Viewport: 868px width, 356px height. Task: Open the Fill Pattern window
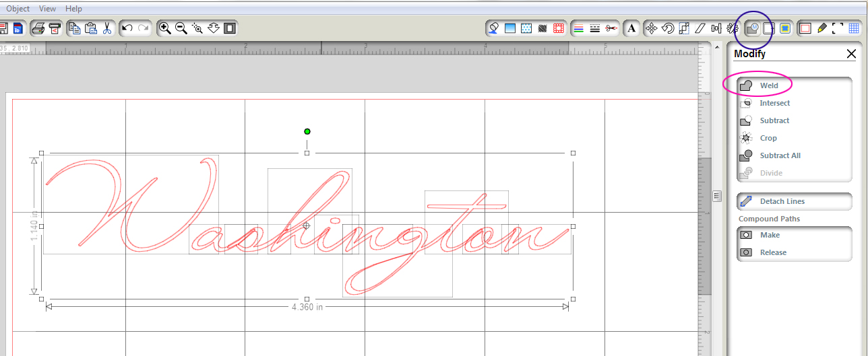[x=526, y=28]
